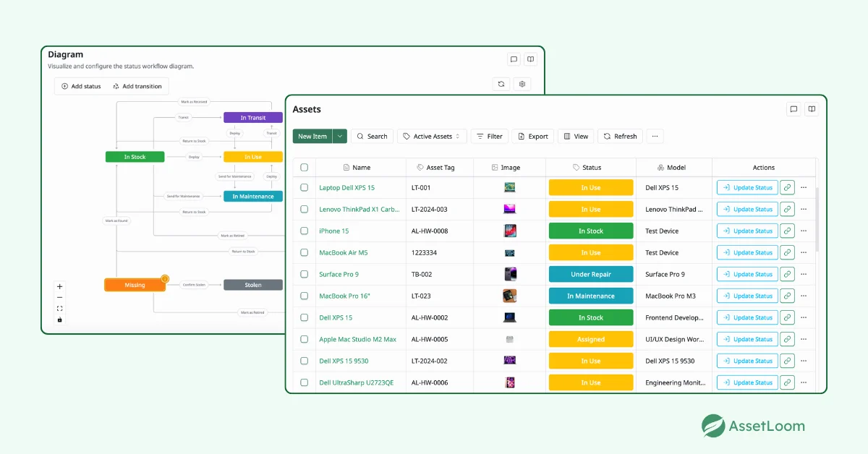This screenshot has height=454, width=868.
Task: Click the Mark as Found transition label
Action: point(116,220)
